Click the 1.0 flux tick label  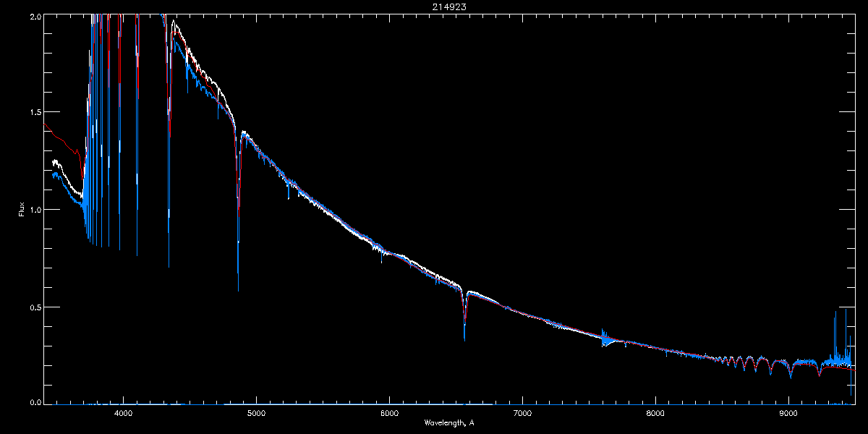35,210
